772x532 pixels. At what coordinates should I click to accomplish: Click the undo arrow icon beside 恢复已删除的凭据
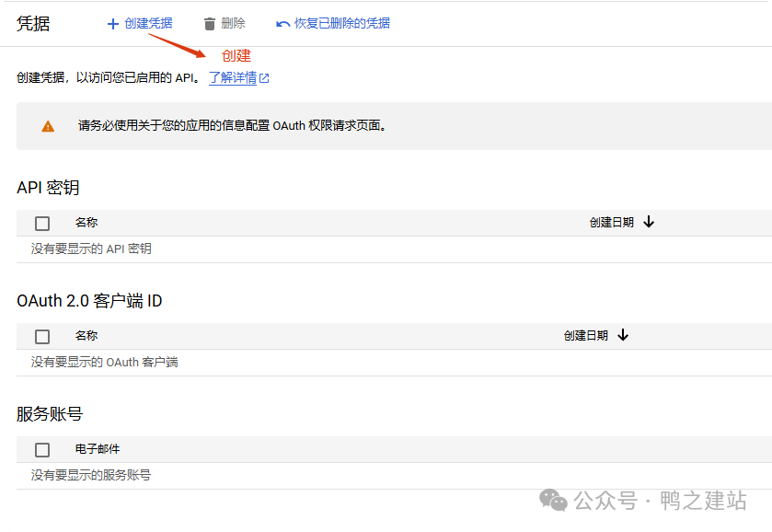[x=283, y=23]
